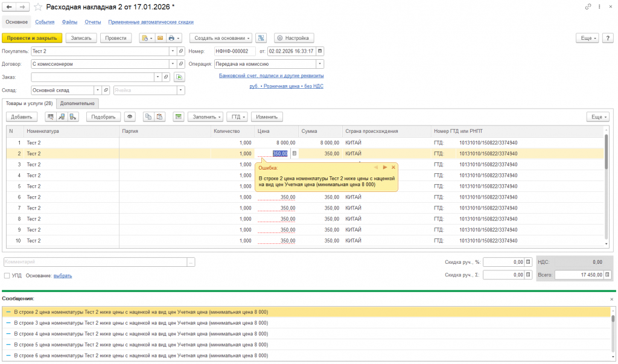Close the error tooltip with the X
This screenshot has height=364, width=618.
[393, 167]
